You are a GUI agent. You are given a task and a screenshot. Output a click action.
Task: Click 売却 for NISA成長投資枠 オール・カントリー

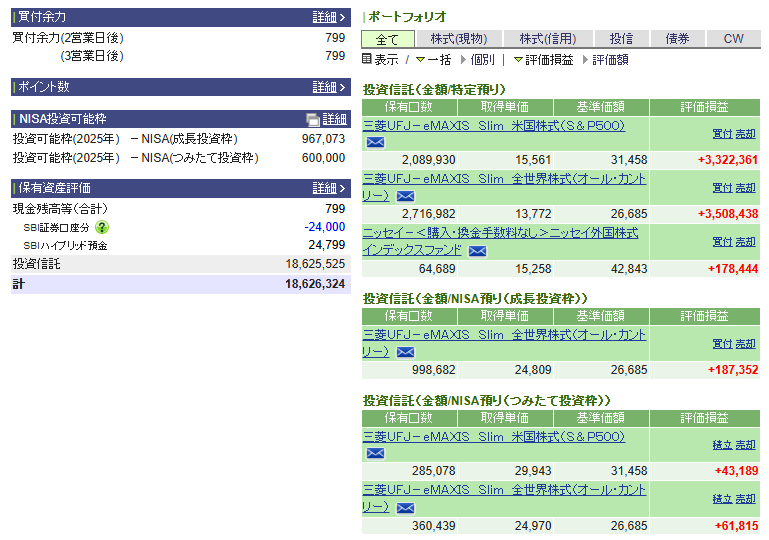point(745,343)
